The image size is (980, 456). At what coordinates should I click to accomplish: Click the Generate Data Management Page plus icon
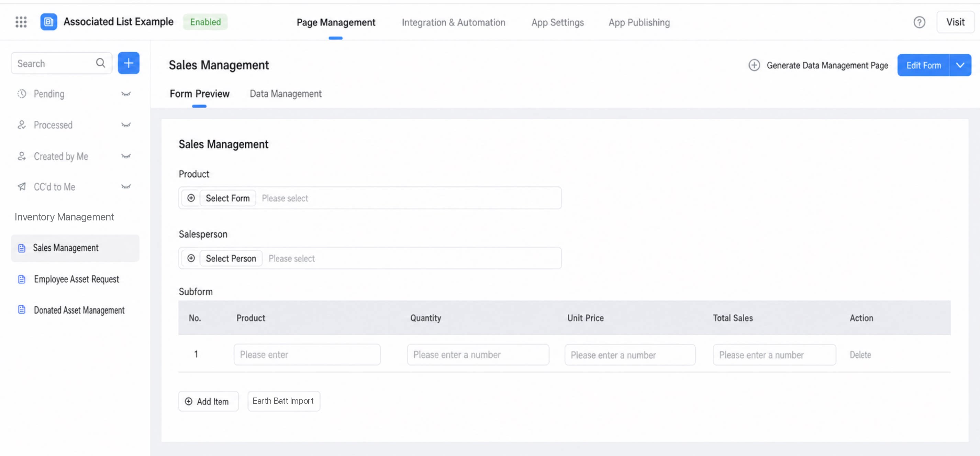[754, 65]
